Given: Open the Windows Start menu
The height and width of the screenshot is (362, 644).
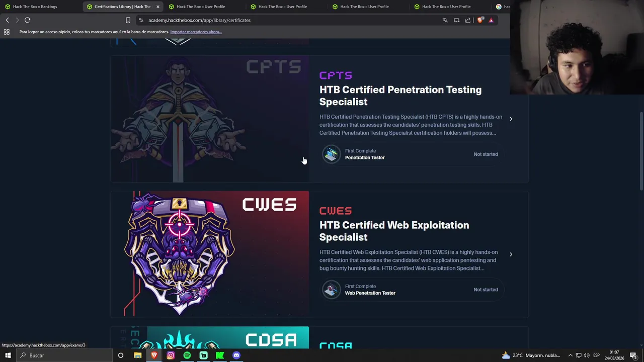Looking at the screenshot, I should point(8,355).
